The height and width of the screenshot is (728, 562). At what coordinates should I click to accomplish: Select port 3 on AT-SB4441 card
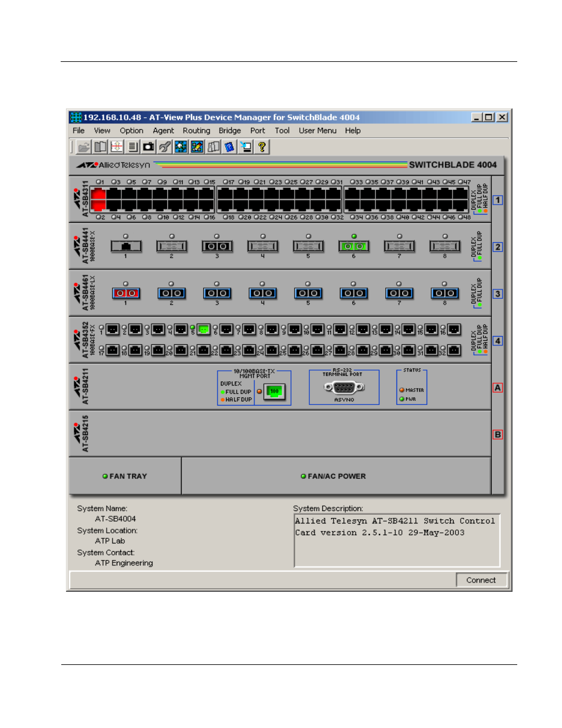point(217,246)
